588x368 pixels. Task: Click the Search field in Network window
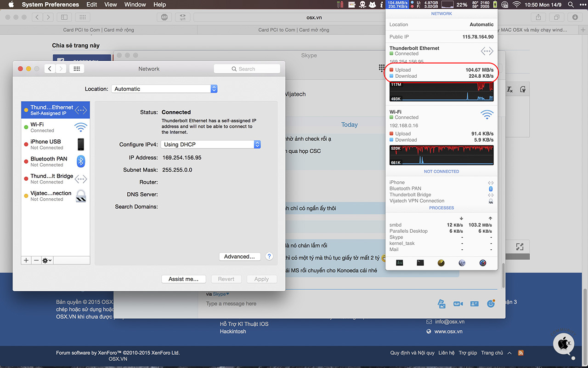click(247, 69)
